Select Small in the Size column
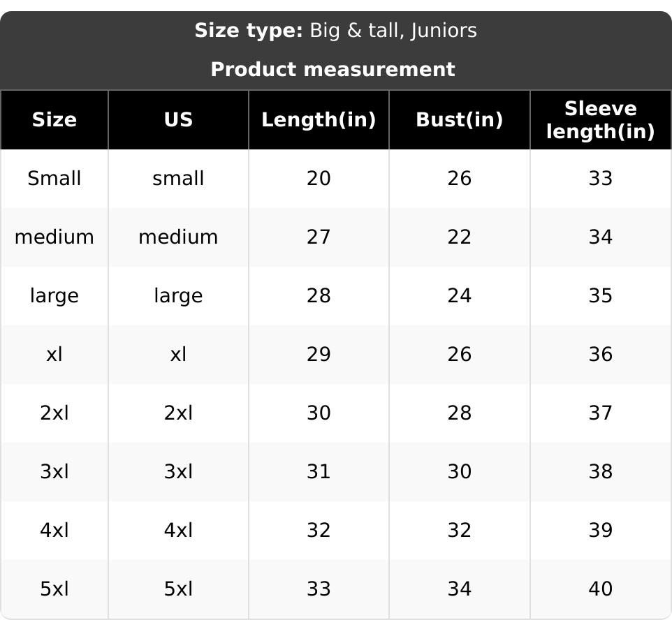 tap(54, 179)
